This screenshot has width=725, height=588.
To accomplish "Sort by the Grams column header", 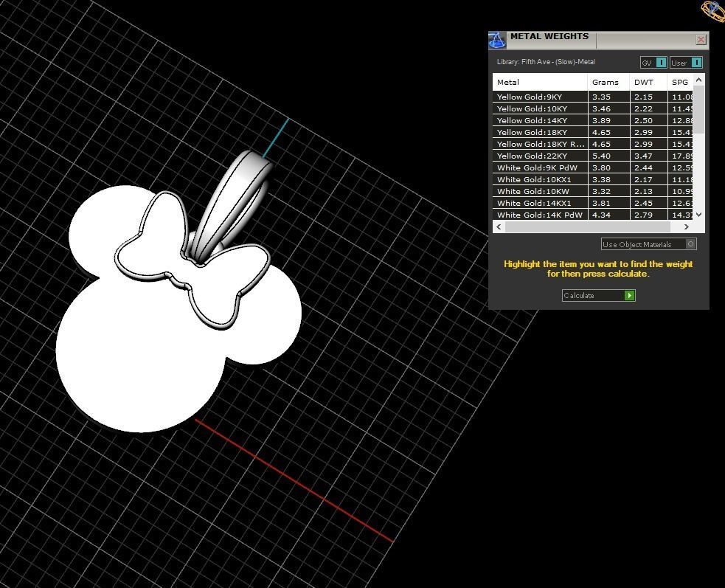I will 608,82.
